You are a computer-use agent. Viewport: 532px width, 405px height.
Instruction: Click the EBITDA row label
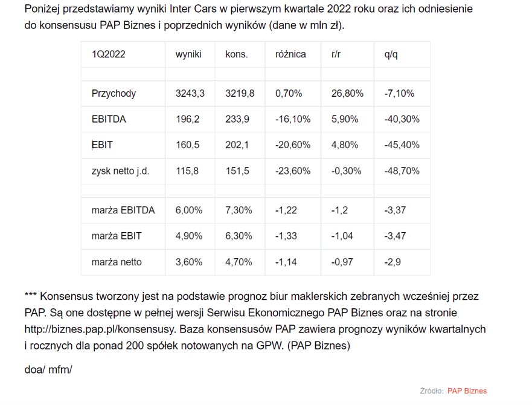coord(109,119)
